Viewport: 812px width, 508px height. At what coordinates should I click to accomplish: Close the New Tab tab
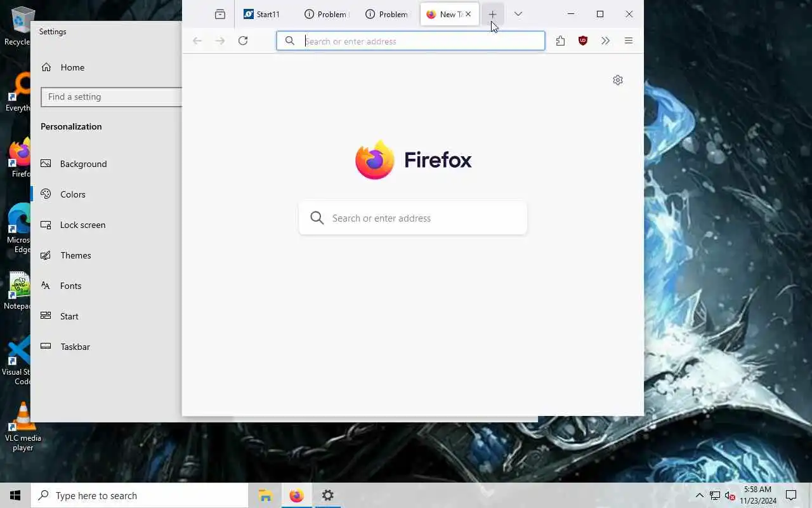click(x=468, y=14)
